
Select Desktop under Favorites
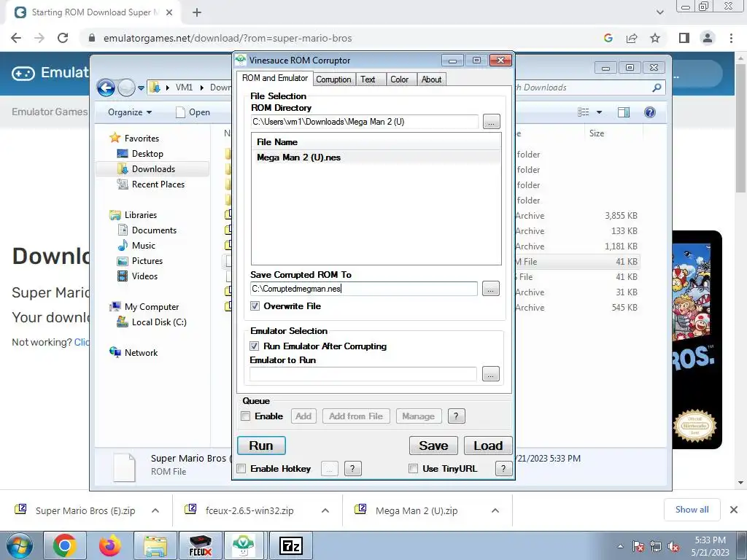click(x=140, y=154)
